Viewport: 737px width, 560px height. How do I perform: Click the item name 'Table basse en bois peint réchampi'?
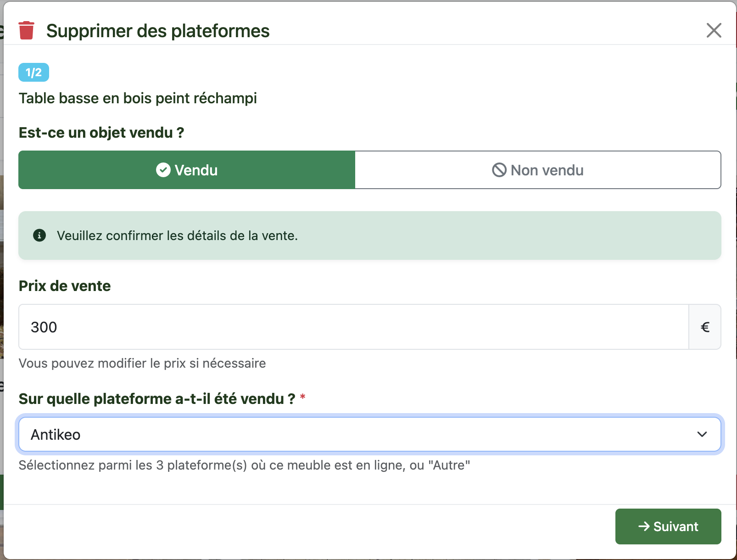click(138, 98)
